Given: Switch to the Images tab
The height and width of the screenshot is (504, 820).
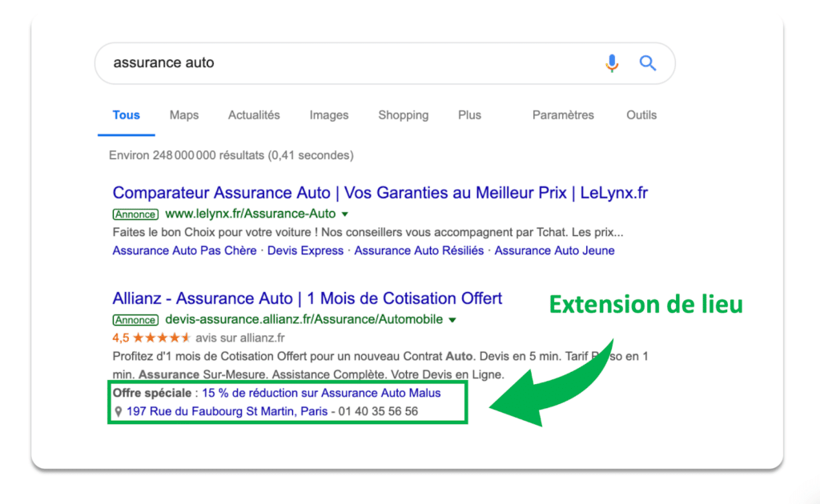Looking at the screenshot, I should 329,115.
